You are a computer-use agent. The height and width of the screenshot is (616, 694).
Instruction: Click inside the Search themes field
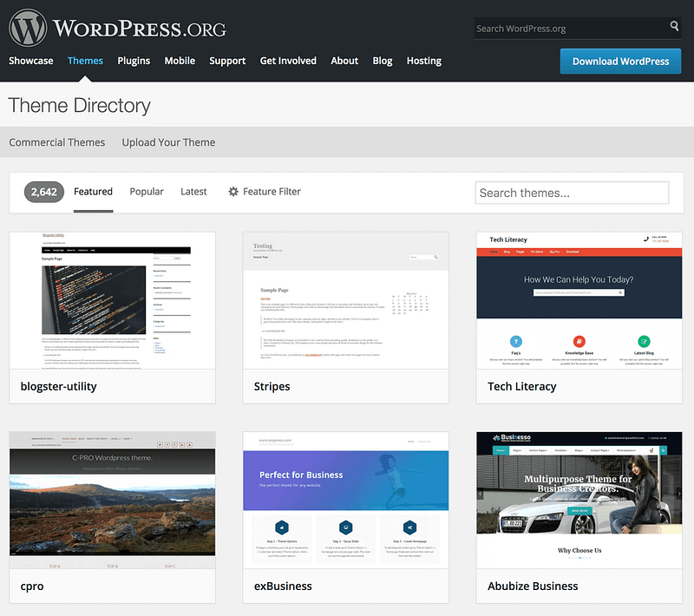(x=571, y=193)
